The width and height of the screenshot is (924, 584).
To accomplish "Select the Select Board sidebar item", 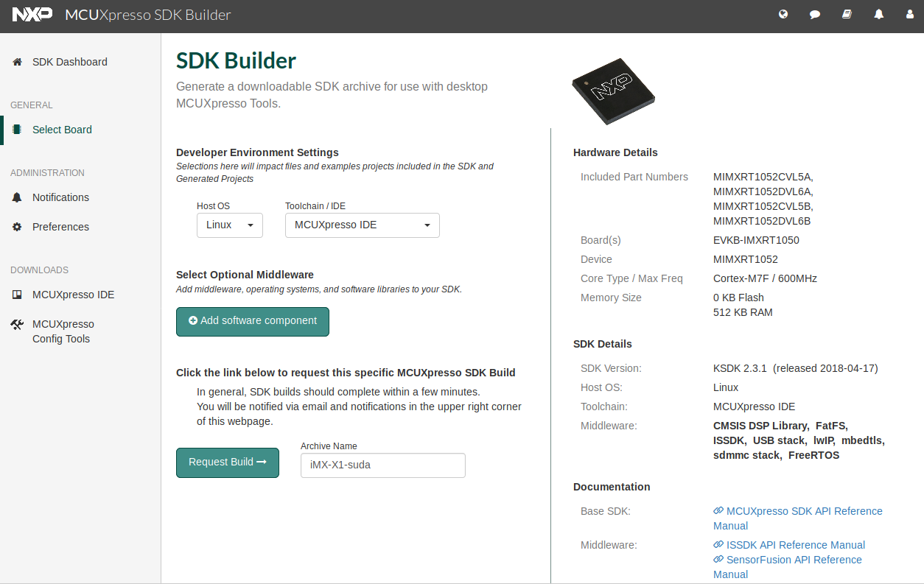I will 62,130.
